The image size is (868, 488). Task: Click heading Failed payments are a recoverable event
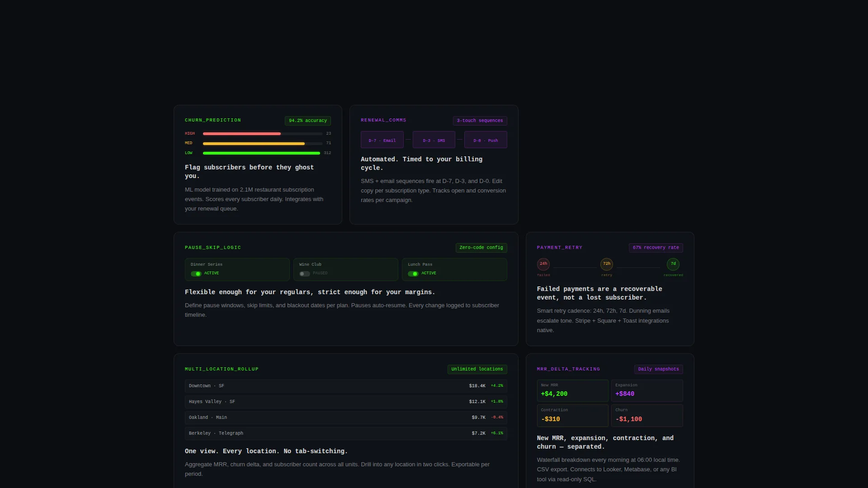coord(599,293)
